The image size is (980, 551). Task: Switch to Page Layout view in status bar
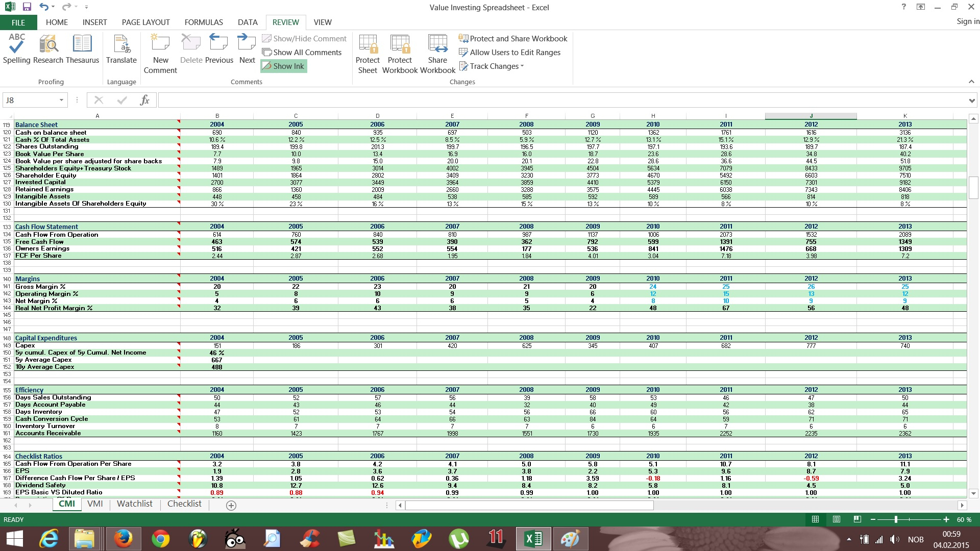(x=836, y=519)
